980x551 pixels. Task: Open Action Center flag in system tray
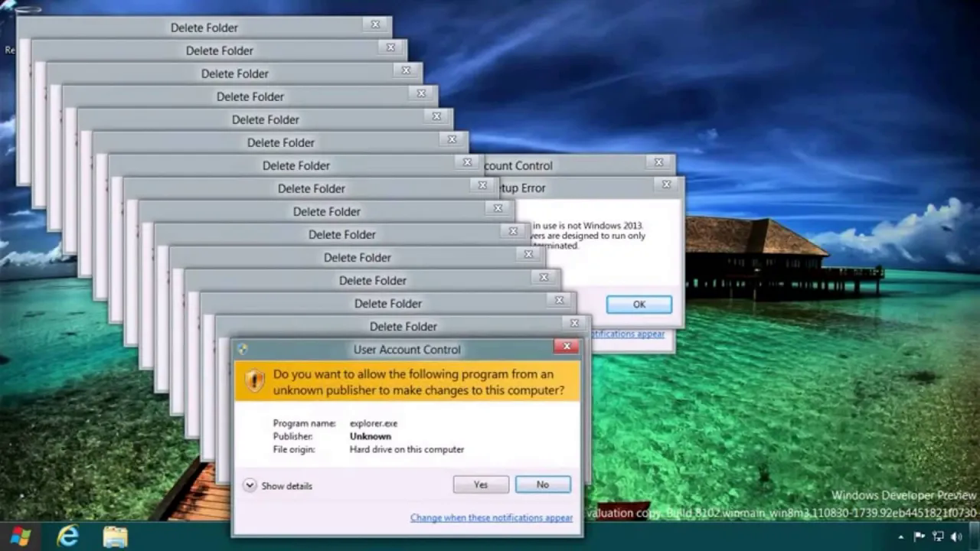tap(920, 536)
